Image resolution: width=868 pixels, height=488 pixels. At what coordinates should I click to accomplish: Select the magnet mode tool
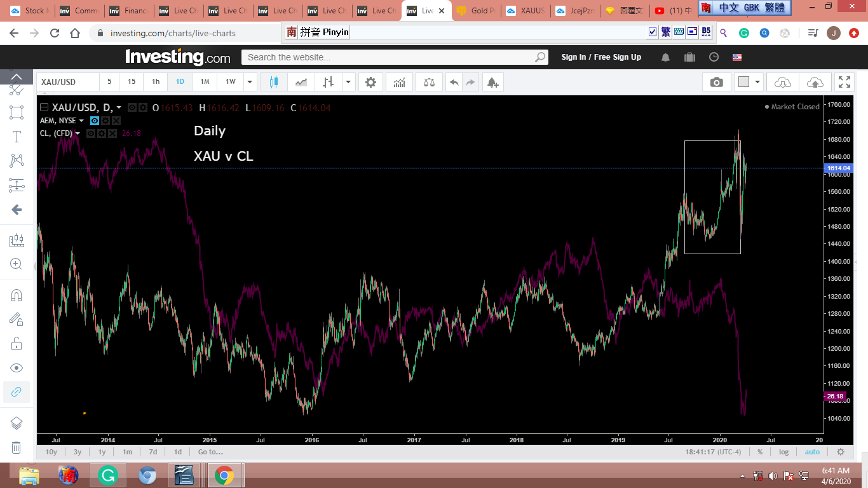tap(17, 295)
